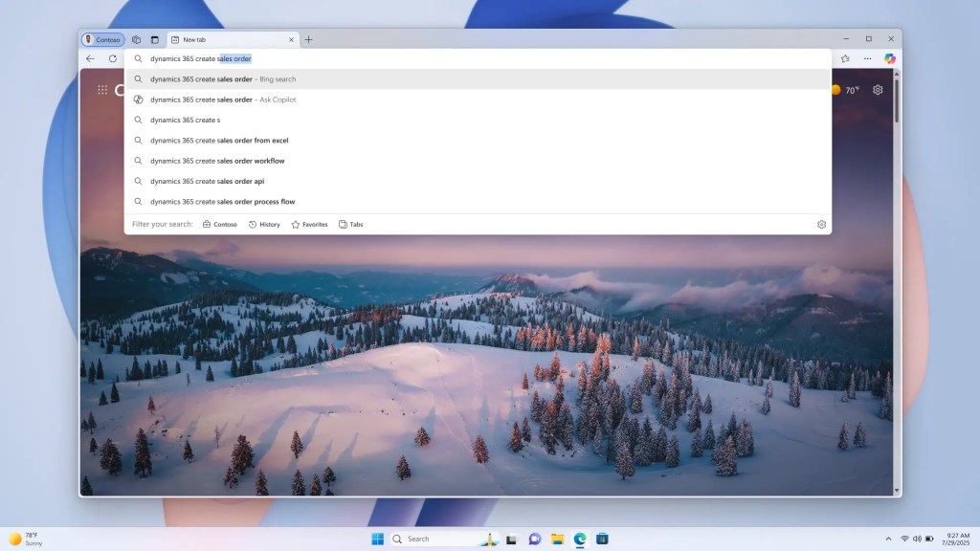980x551 pixels.
Task: Launch File Explorer from the taskbar
Action: tap(556, 539)
